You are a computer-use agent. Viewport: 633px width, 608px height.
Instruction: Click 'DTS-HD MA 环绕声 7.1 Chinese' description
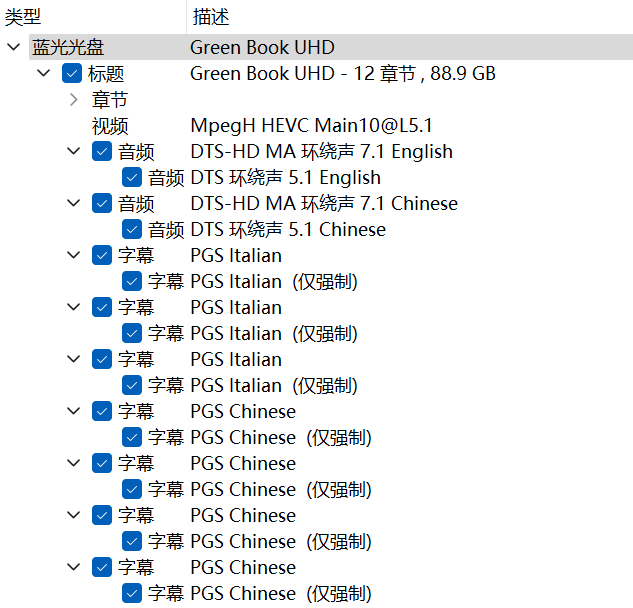[324, 203]
